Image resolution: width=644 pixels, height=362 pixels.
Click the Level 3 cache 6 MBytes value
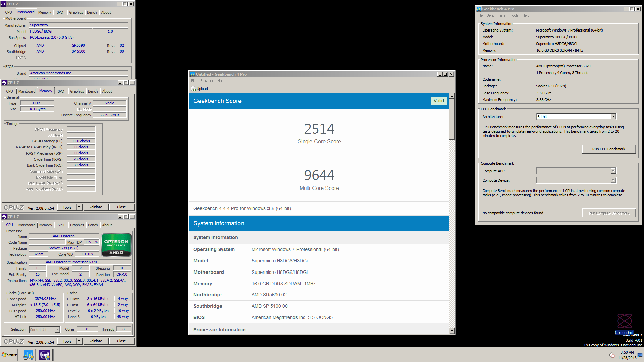click(98, 317)
